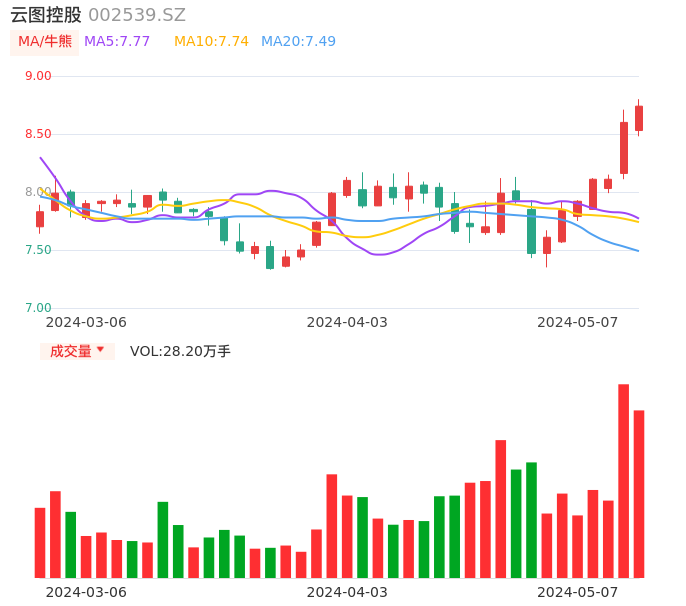Click the 7.00 price axis label

point(38,308)
